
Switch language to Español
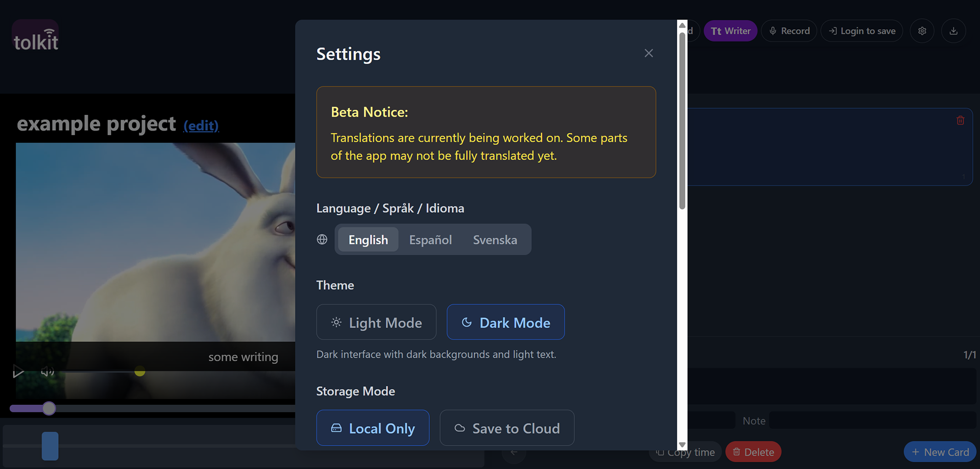click(430, 240)
